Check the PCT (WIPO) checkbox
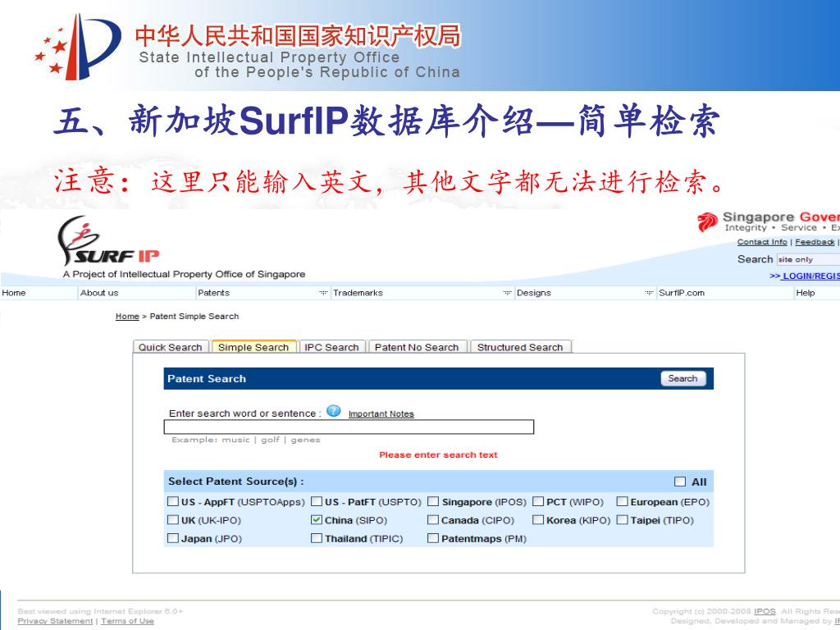This screenshot has width=840, height=630. 538,501
